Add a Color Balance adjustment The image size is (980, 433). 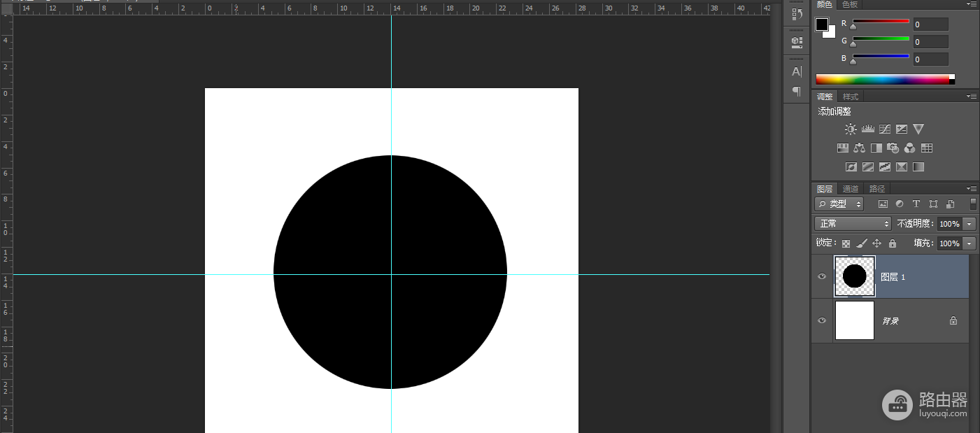point(860,148)
